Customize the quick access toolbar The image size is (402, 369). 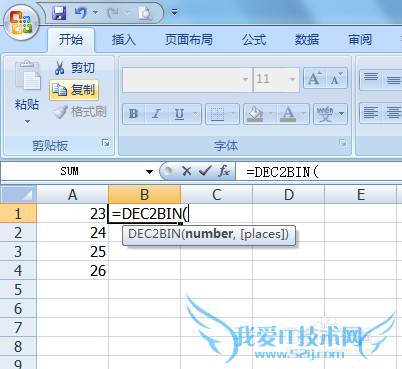click(174, 13)
